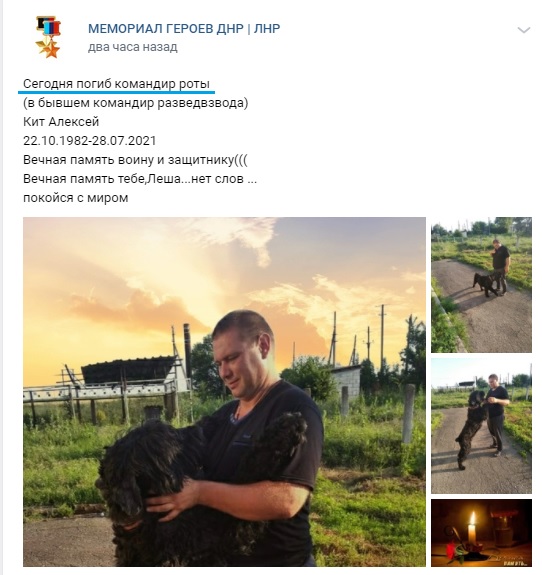Click the name 'Кит Алексей' in post

click(61, 122)
